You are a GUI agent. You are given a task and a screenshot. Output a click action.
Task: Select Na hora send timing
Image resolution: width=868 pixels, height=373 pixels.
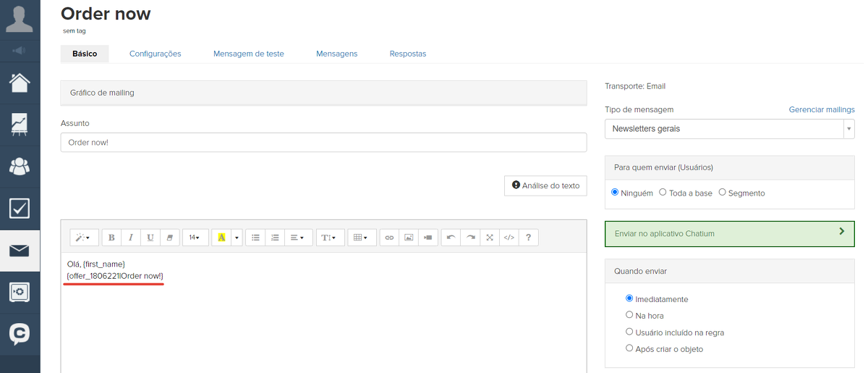click(629, 315)
